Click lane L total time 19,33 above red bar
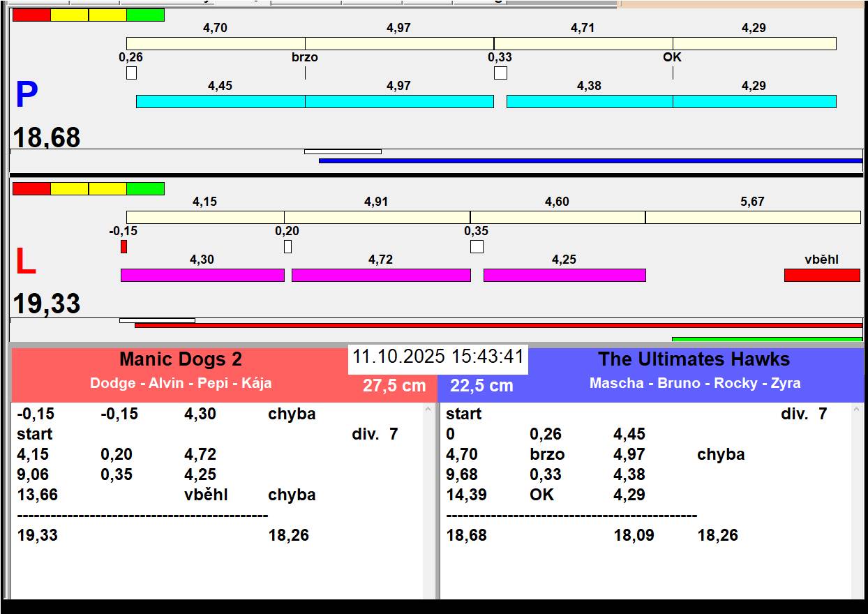This screenshot has height=614, width=868. pos(47,304)
